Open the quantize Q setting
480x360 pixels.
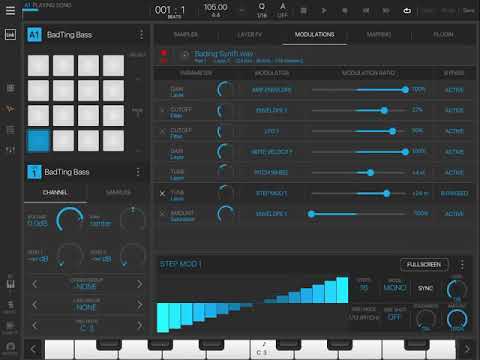click(262, 10)
